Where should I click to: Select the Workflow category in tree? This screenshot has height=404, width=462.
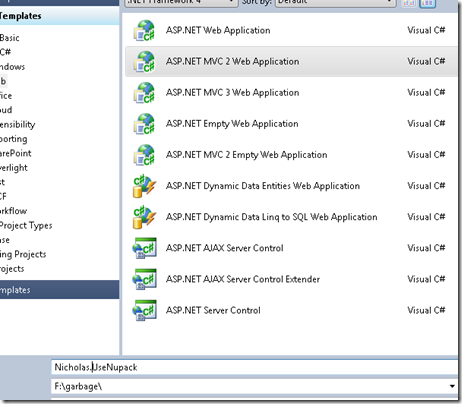[13, 211]
